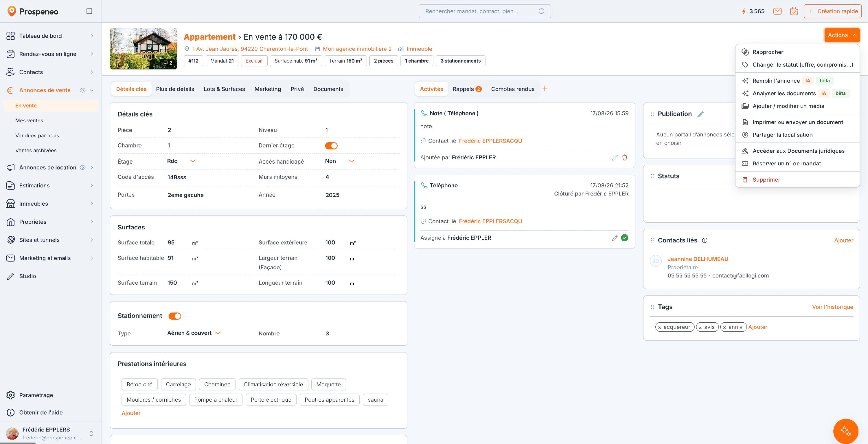Screen dimensions: 868x444
Task: Toggle the Stationnement switch
Action: click(175, 316)
